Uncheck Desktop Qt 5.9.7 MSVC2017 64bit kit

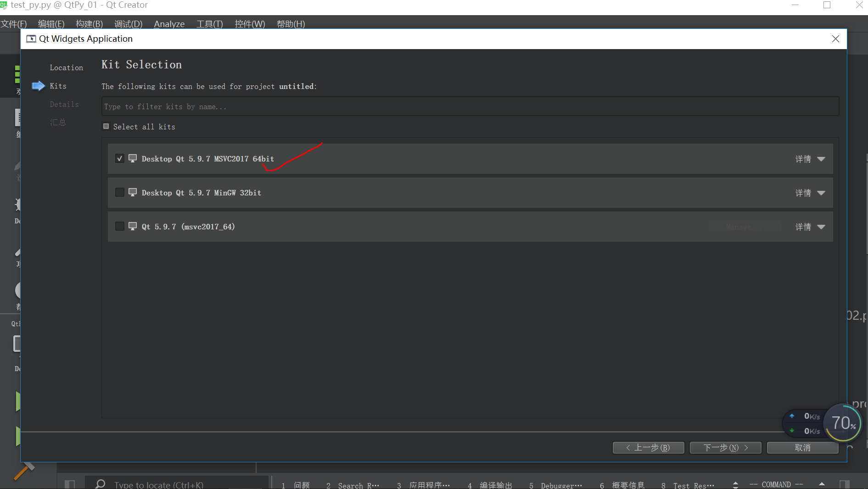click(120, 158)
